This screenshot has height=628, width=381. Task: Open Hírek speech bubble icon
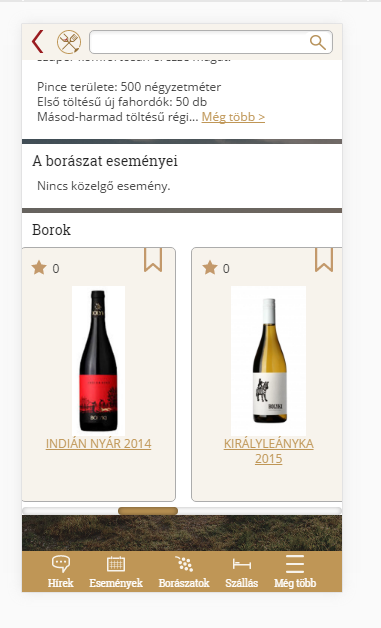[60, 564]
